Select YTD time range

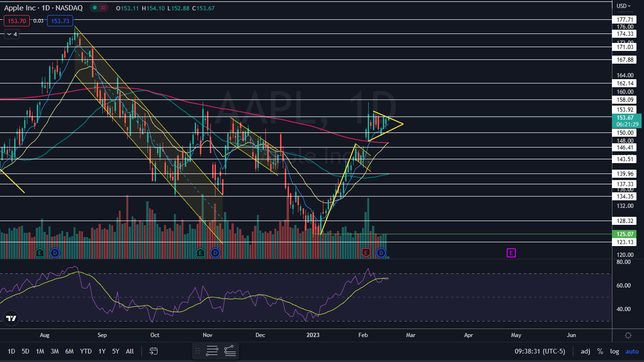point(86,351)
